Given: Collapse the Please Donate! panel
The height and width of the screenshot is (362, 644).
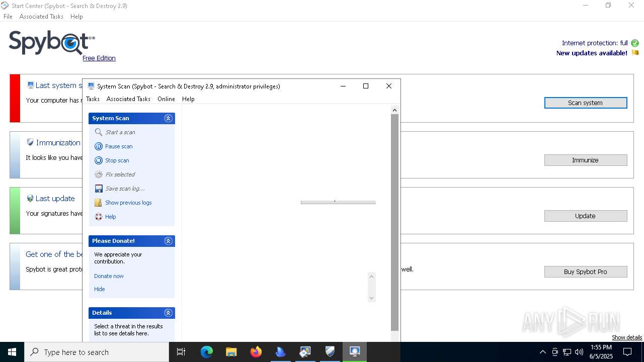Looking at the screenshot, I should 169,241.
